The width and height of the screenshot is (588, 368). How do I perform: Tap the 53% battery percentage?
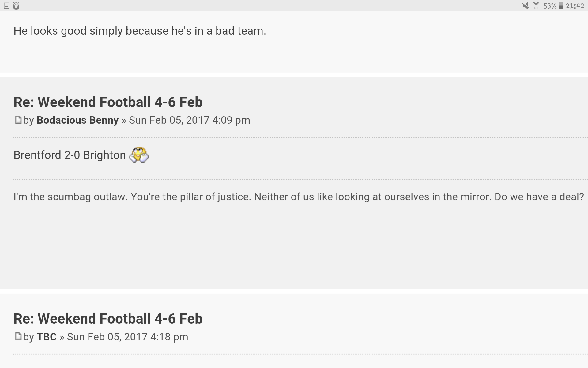coord(550,6)
